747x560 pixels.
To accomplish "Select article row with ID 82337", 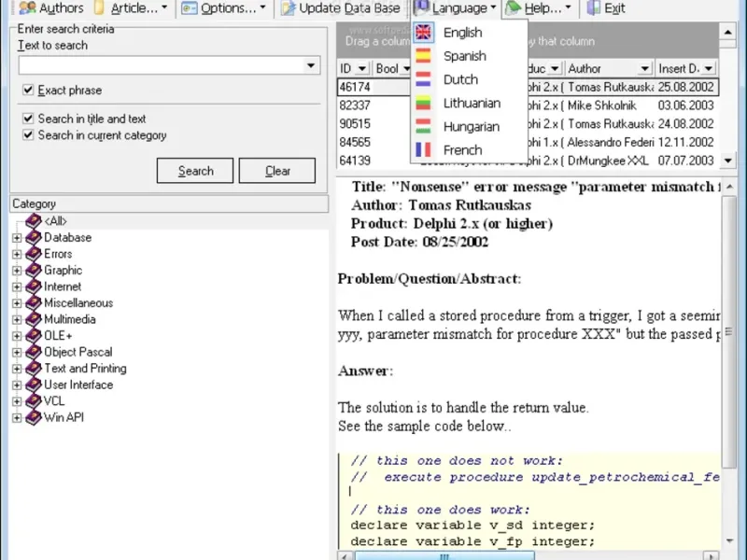I will 528,105.
